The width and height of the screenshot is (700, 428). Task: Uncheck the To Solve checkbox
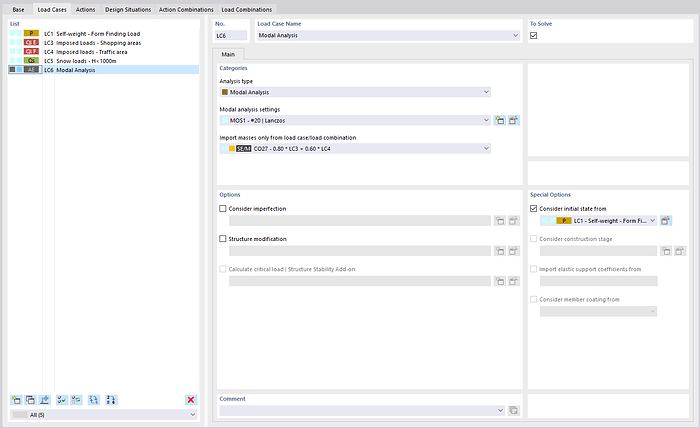pyautogui.click(x=534, y=36)
